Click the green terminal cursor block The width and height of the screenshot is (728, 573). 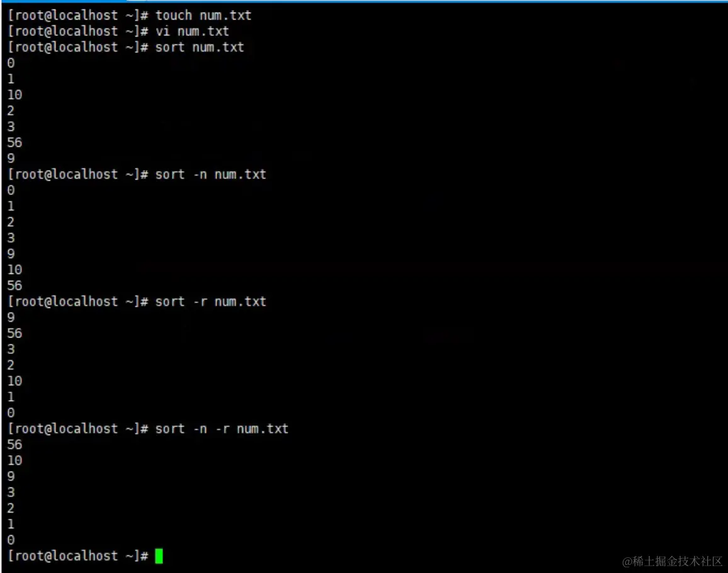pyautogui.click(x=159, y=556)
